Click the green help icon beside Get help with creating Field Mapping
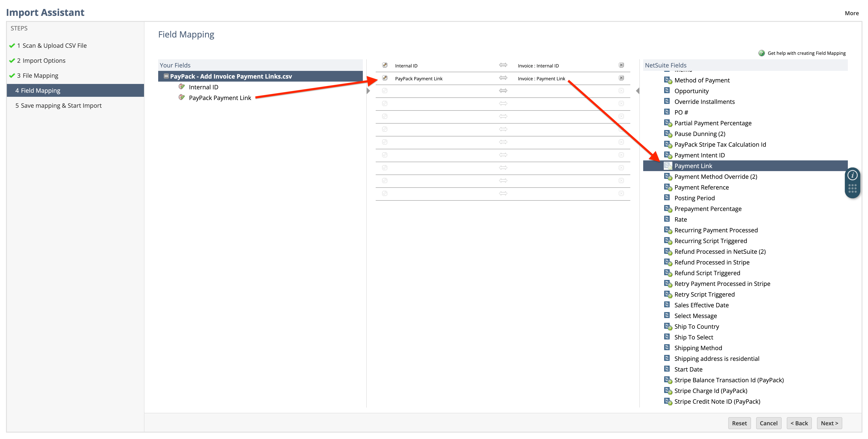868x439 pixels. coord(762,53)
